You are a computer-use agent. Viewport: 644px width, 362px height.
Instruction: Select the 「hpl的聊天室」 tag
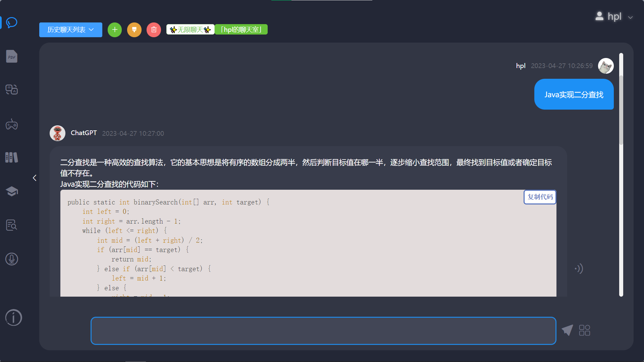[241, 30]
